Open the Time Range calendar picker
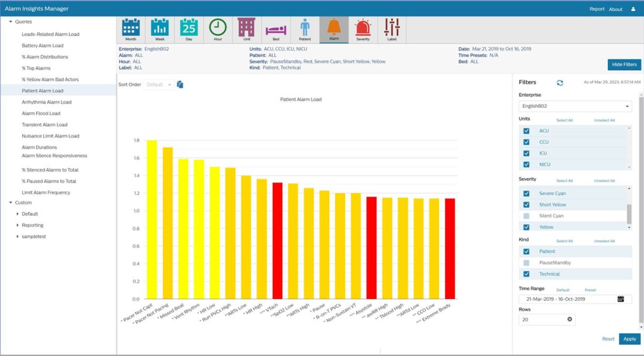The width and height of the screenshot is (644, 356). click(621, 299)
